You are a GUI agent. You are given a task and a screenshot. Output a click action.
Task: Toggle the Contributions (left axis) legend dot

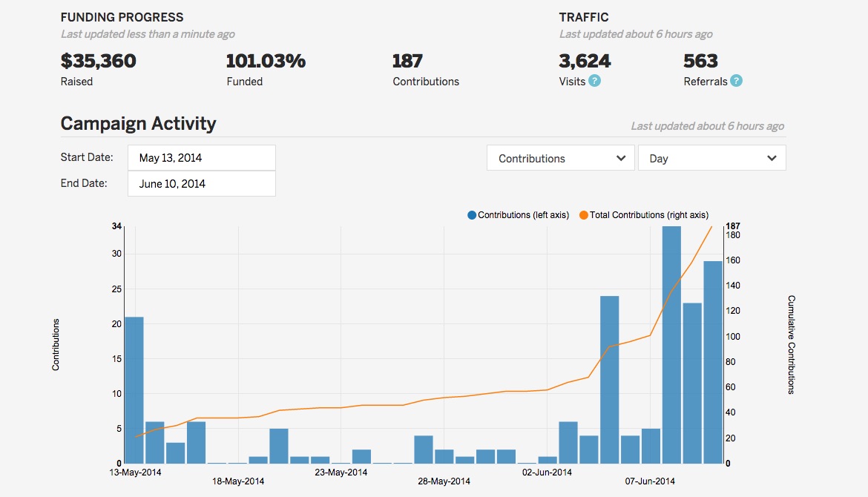coord(472,215)
